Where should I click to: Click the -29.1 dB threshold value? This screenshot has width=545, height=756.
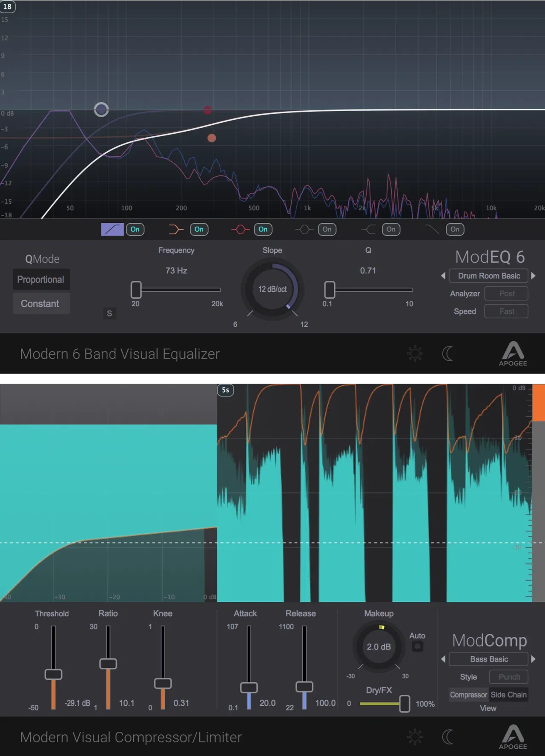[x=77, y=703]
